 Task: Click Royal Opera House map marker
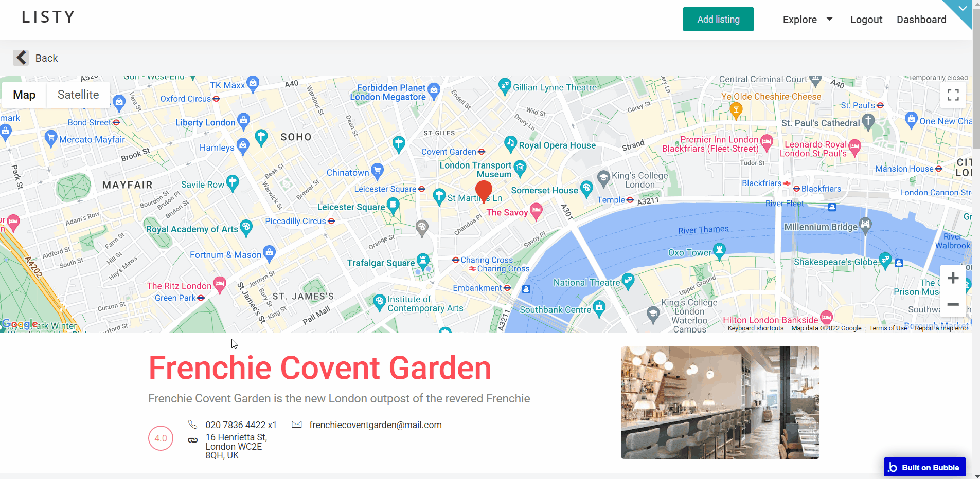click(510, 144)
